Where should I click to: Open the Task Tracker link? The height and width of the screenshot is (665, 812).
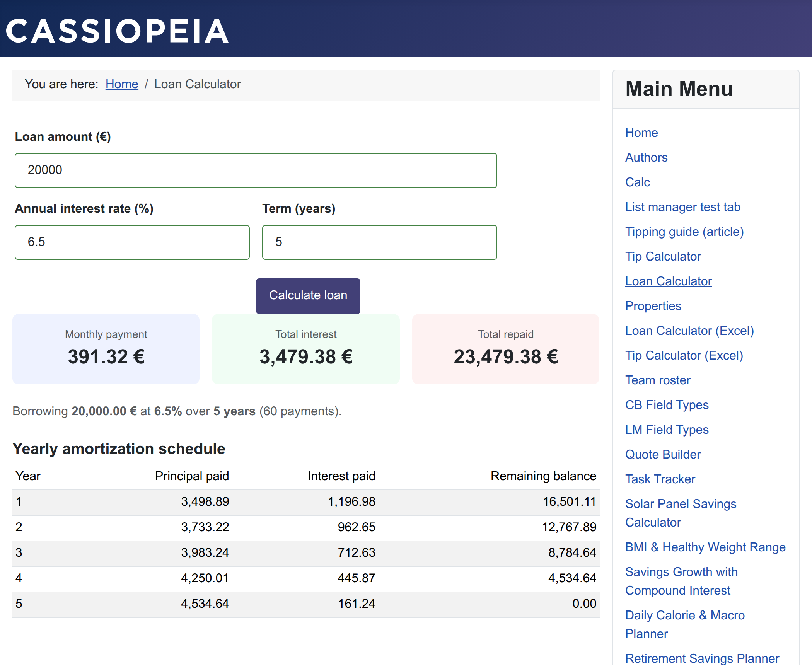(660, 479)
